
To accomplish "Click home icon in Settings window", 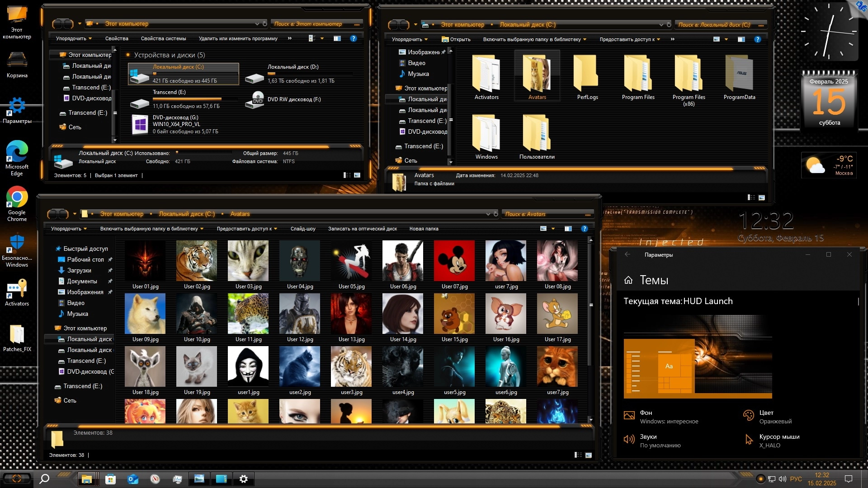I will pyautogui.click(x=628, y=280).
